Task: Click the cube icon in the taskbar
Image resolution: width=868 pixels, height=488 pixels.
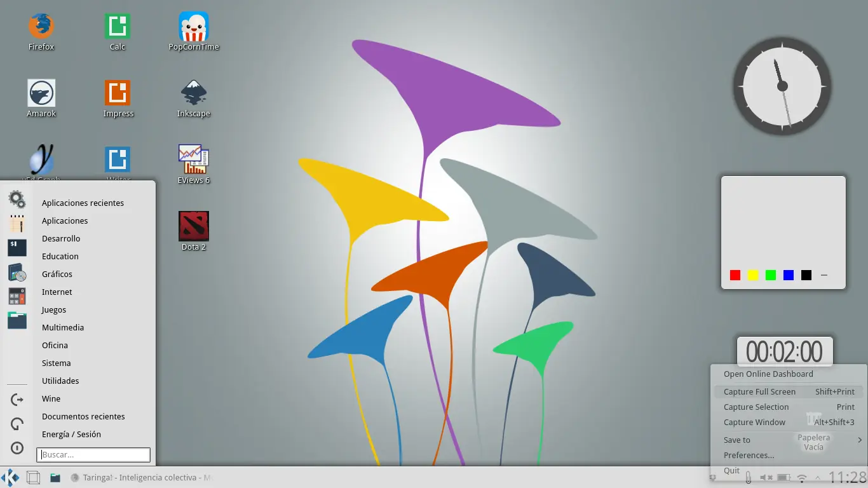Action: pyautogui.click(x=33, y=477)
